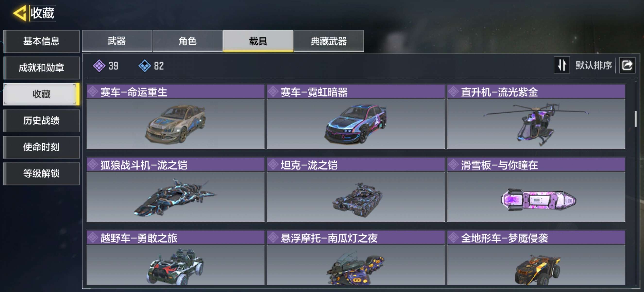Open 成就和勋章 in the sidebar

click(42, 68)
